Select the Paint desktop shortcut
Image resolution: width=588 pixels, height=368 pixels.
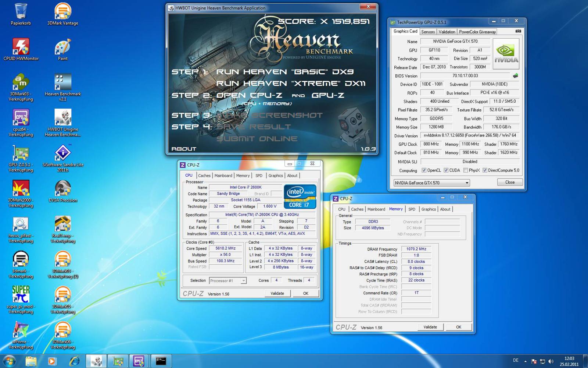coord(63,49)
